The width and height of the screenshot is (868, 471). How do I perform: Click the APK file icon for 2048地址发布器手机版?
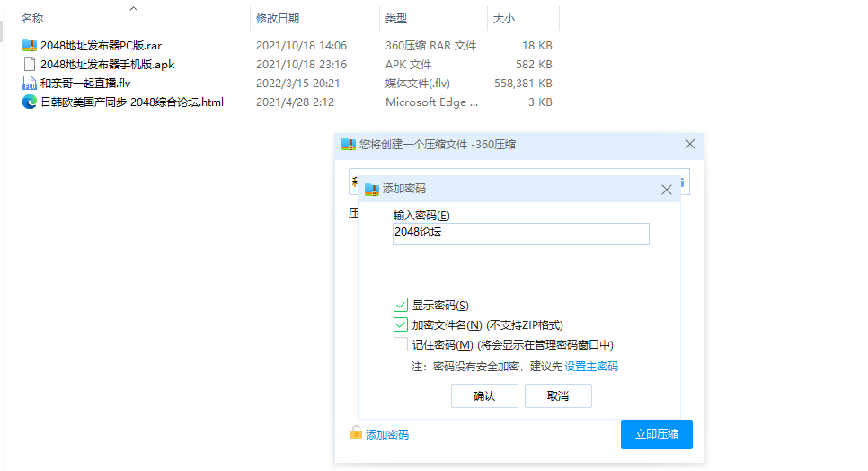coord(30,64)
